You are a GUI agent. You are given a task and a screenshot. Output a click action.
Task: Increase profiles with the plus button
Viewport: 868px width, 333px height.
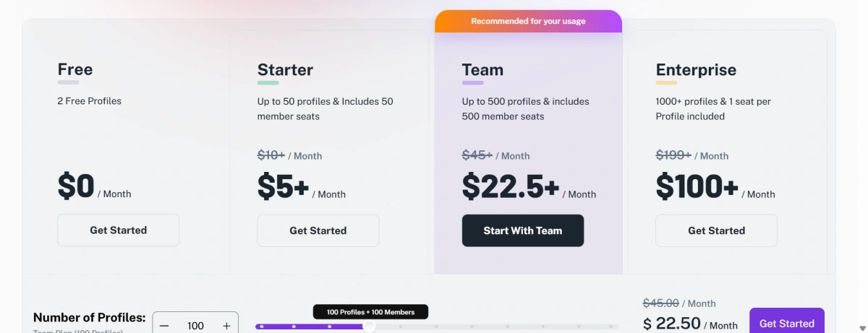coord(226,326)
